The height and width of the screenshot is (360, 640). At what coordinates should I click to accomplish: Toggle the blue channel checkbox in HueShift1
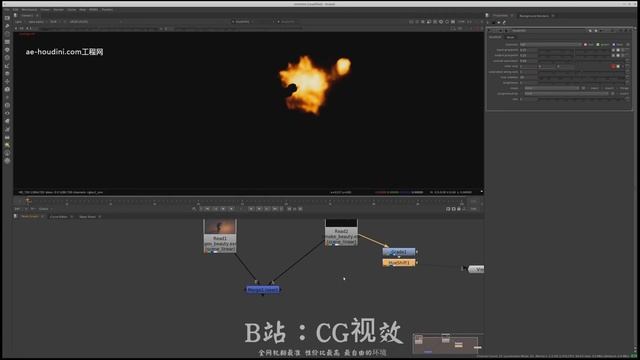[x=613, y=44]
